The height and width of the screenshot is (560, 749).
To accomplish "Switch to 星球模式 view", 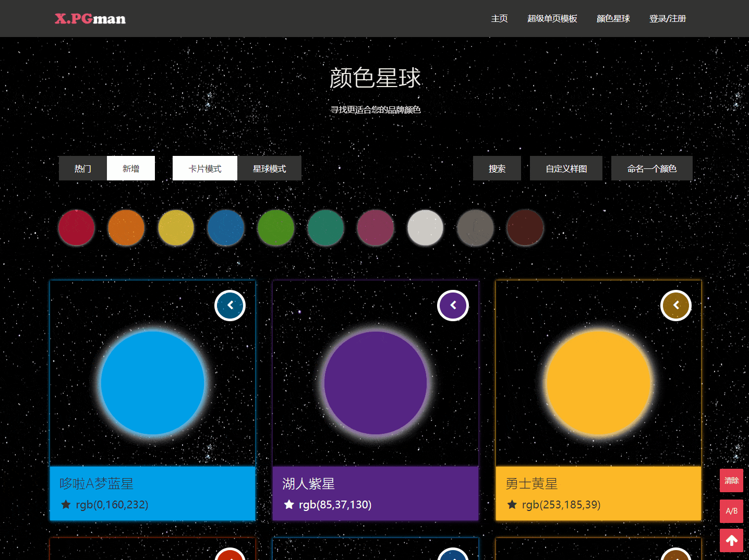I will pos(269,168).
